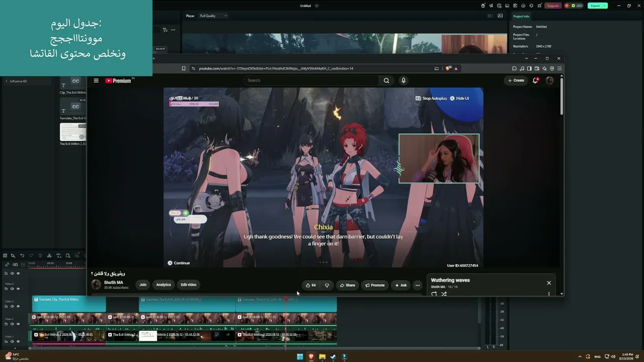Open the YouTube account avatar menu
The width and height of the screenshot is (644, 362).
point(549,80)
